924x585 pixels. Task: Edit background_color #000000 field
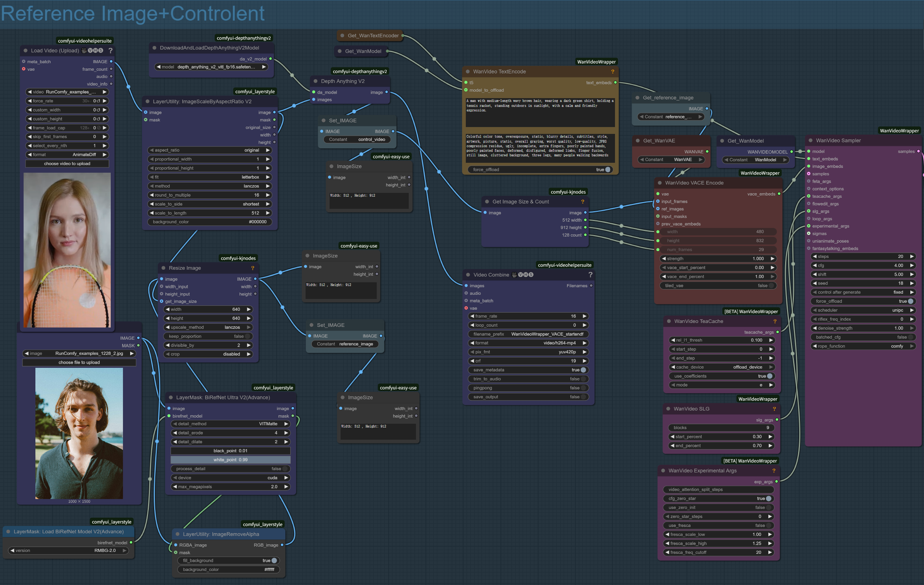tap(210, 222)
